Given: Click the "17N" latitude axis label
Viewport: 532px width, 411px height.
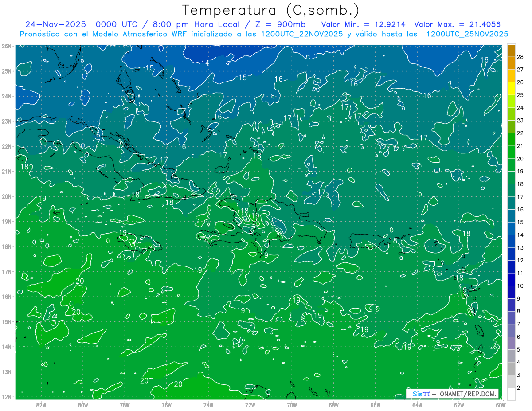Looking at the screenshot, I should click(x=6, y=271).
